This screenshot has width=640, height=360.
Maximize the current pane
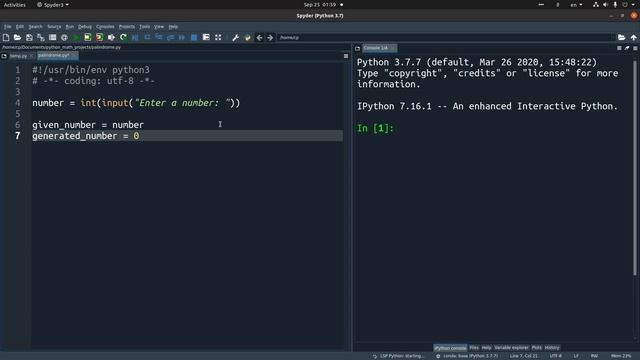206,38
